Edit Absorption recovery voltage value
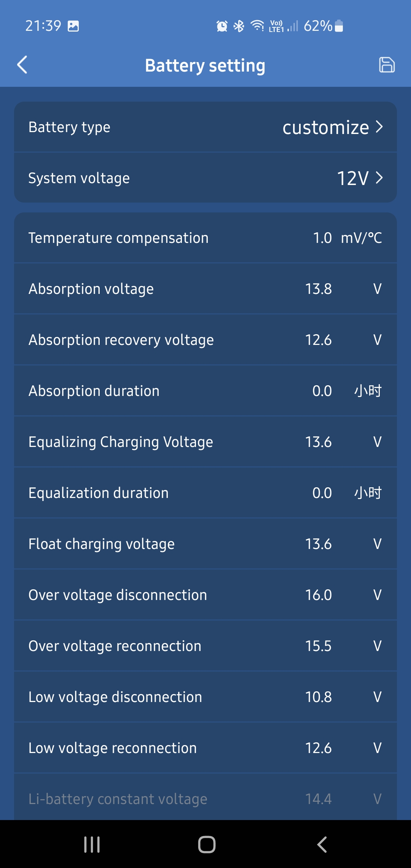411x868 pixels. pos(319,340)
